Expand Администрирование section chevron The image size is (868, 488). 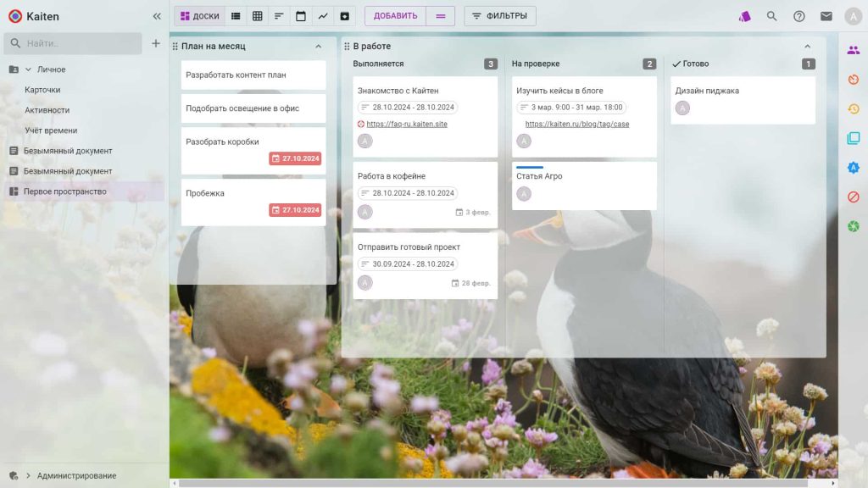coord(28,475)
